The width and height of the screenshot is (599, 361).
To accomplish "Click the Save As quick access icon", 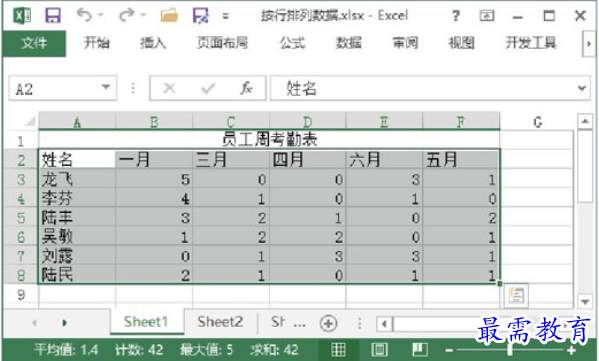I will coord(201,16).
